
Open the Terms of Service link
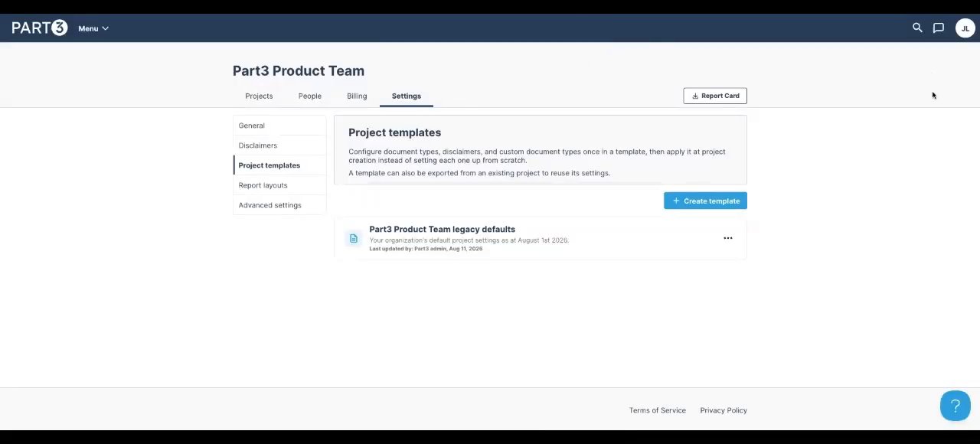pyautogui.click(x=658, y=410)
